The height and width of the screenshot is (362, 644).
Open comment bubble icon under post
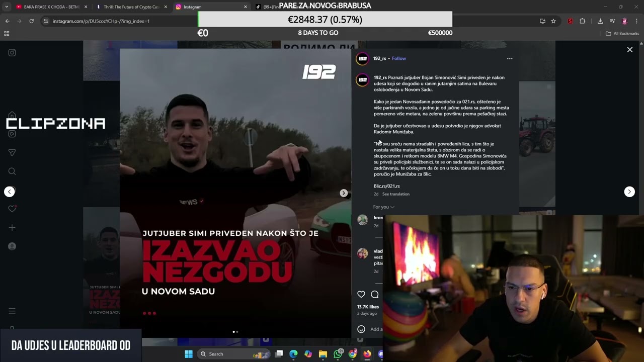click(375, 294)
